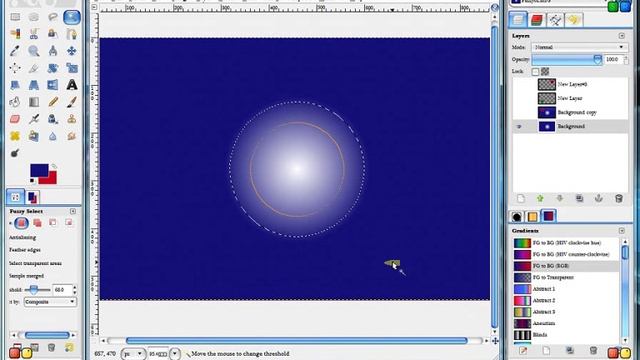This screenshot has height=360, width=640.
Task: Switch to the Channels tab
Action: pyautogui.click(x=537, y=20)
